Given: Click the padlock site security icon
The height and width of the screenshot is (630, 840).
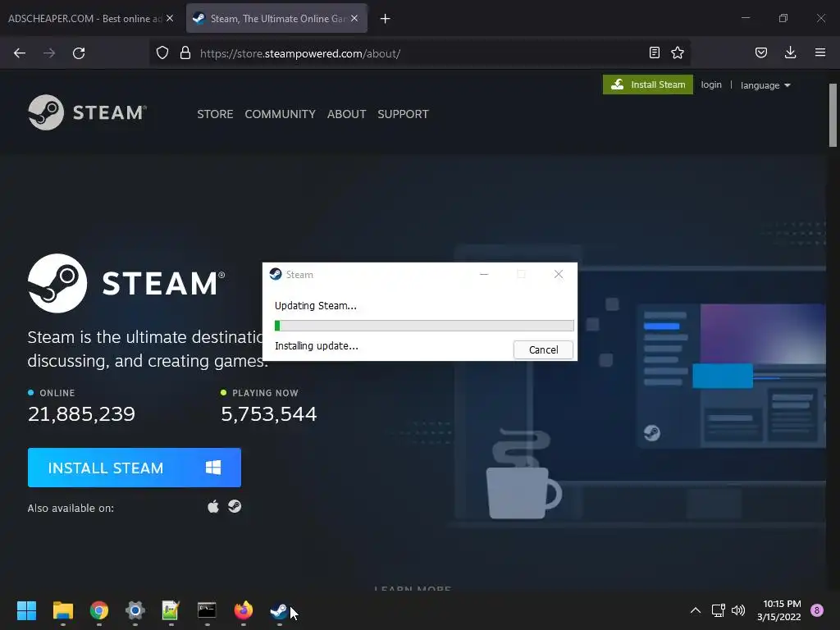Looking at the screenshot, I should click(x=185, y=53).
